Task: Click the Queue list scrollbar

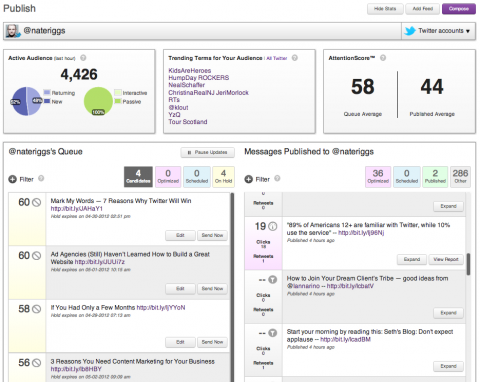Action: point(232,287)
